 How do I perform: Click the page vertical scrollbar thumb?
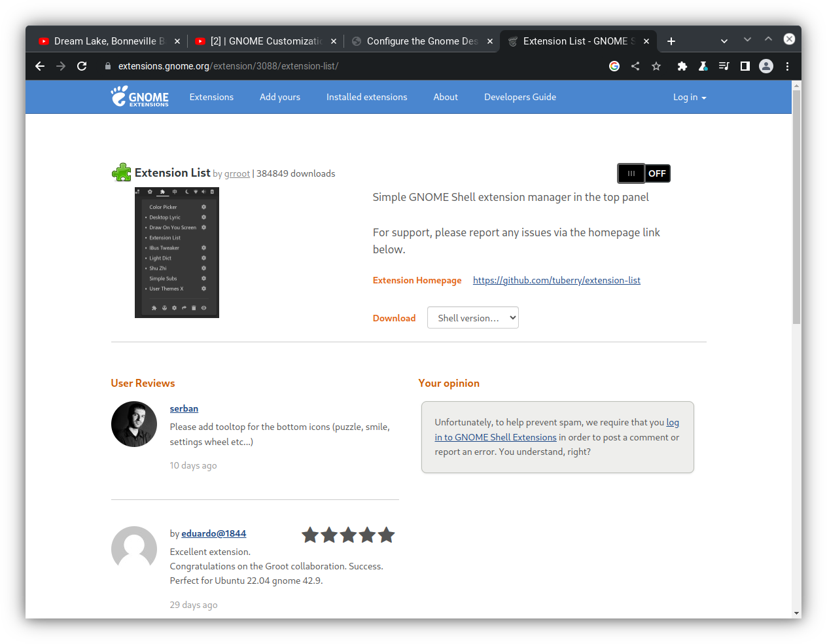click(x=796, y=206)
